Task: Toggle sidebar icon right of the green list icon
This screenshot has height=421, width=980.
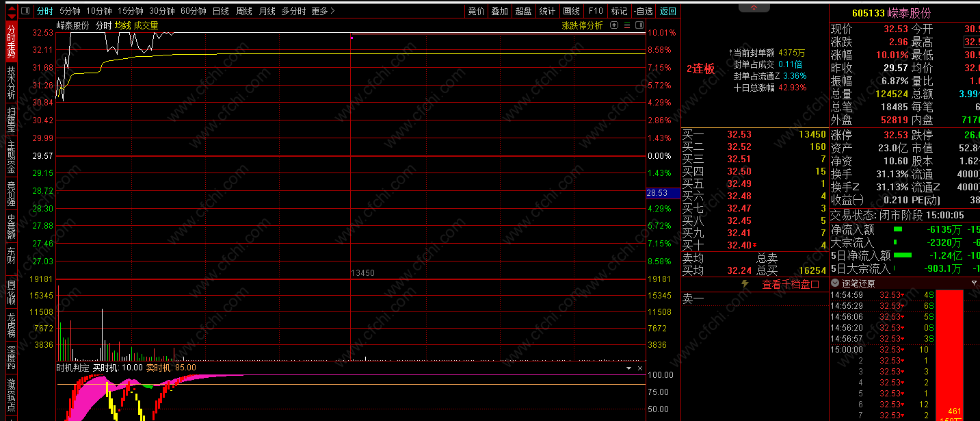Action: 639,25
